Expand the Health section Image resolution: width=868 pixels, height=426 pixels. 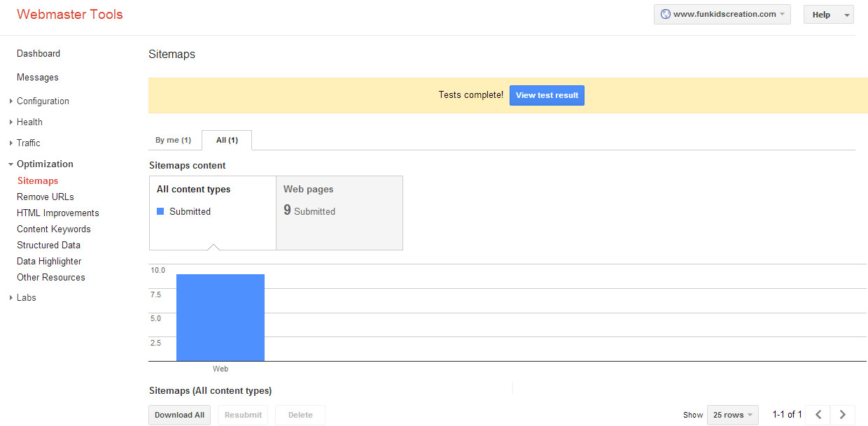pos(29,122)
